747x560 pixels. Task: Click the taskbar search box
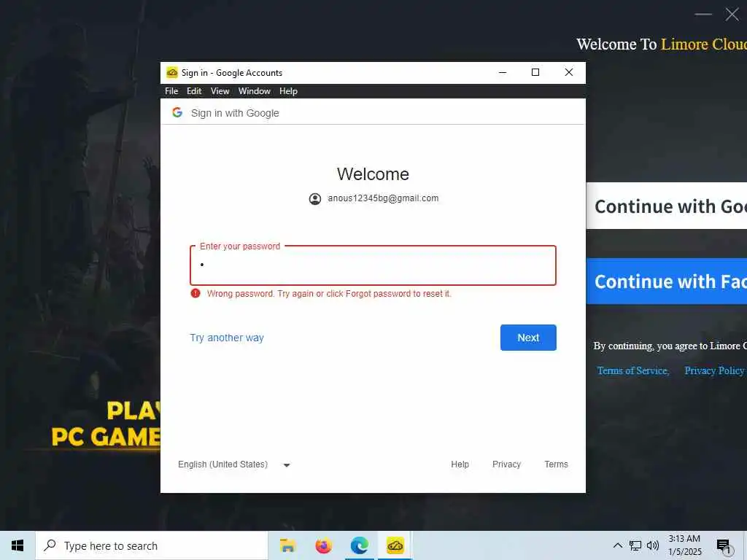click(x=152, y=545)
